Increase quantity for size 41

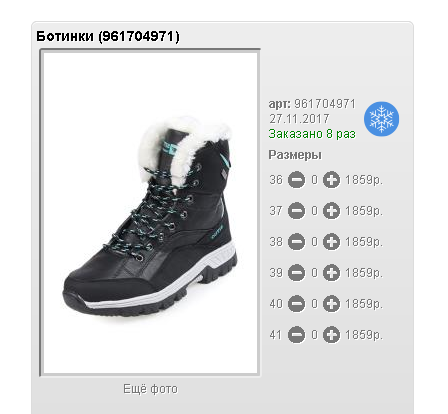tap(331, 335)
